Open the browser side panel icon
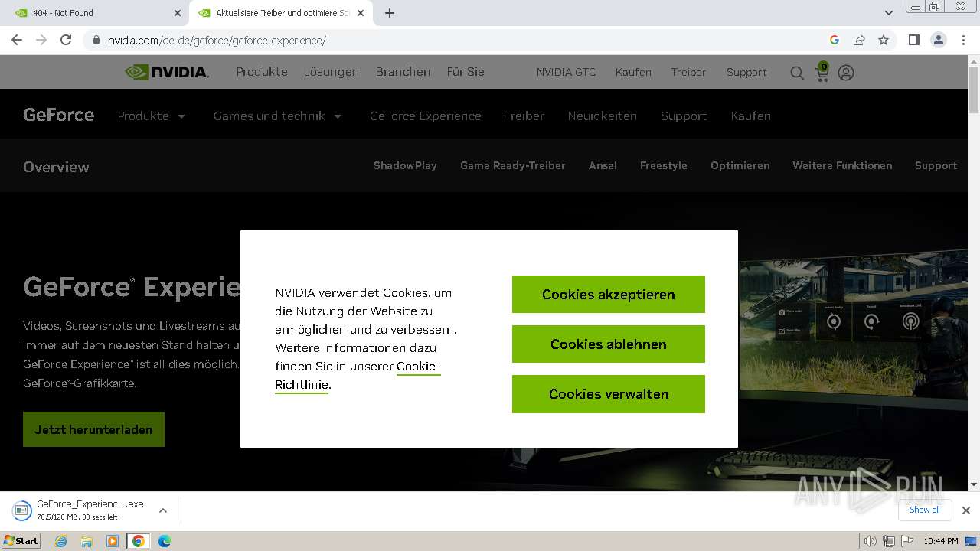 coord(913,40)
